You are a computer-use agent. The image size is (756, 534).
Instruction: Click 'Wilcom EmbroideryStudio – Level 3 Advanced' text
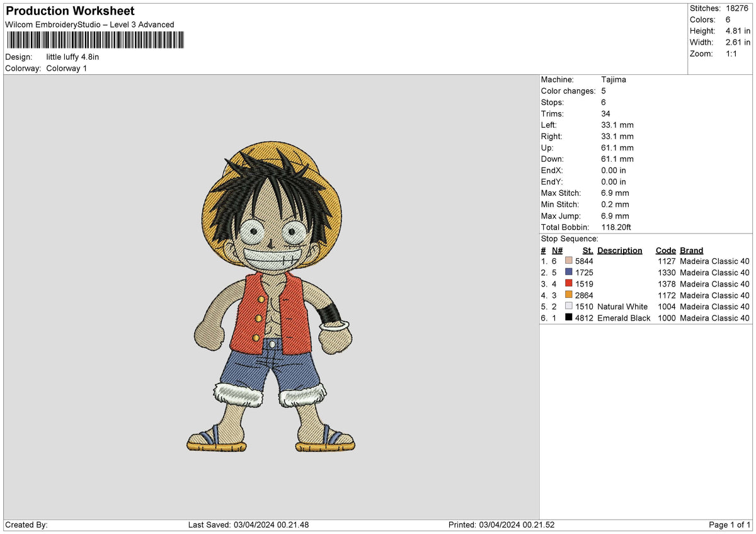tap(89, 25)
